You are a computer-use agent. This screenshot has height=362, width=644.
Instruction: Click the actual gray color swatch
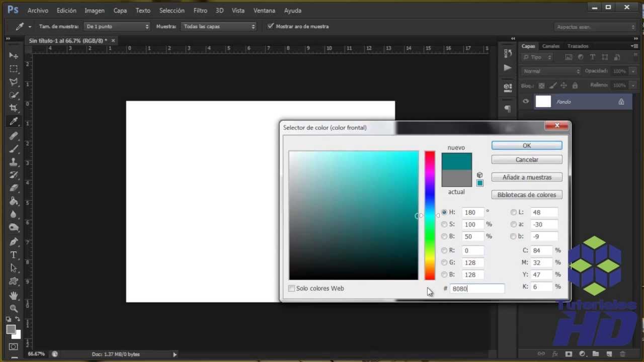click(x=456, y=178)
